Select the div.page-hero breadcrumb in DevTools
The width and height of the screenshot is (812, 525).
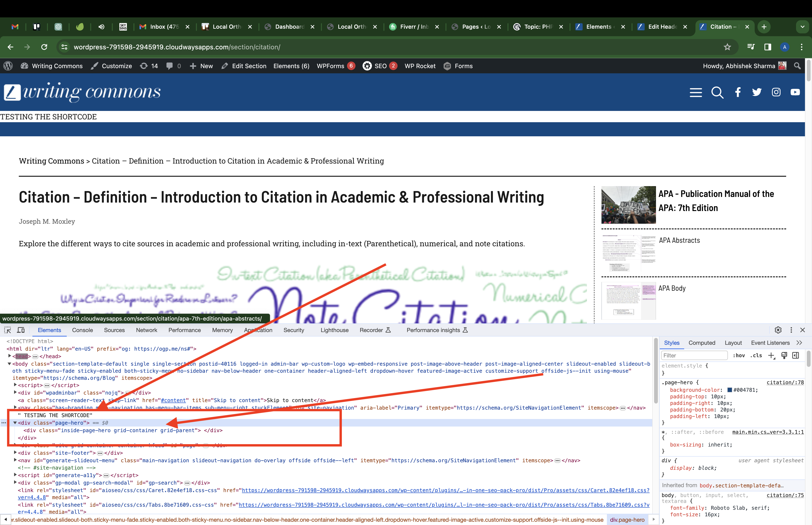(x=627, y=520)
